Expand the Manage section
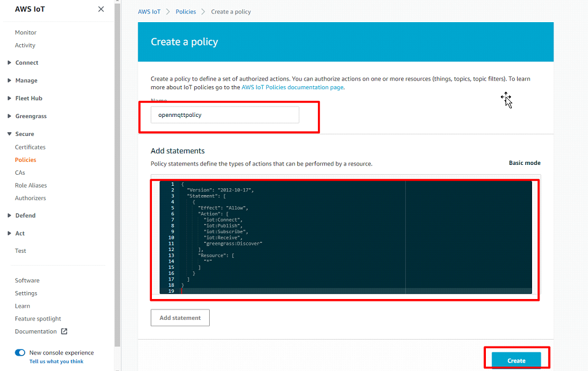Image resolution: width=588 pixels, height=371 pixels. point(25,80)
